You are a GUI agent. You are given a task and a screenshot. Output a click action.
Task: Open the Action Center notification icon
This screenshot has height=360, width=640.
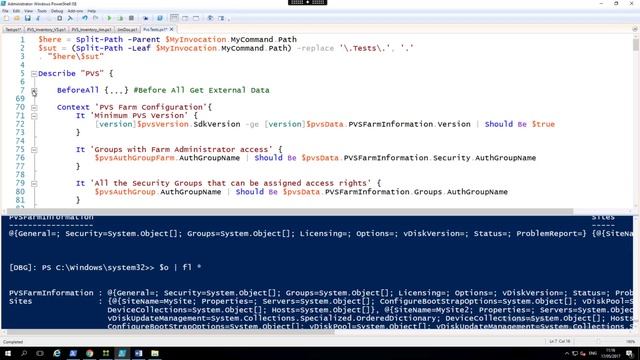[x=630, y=353]
